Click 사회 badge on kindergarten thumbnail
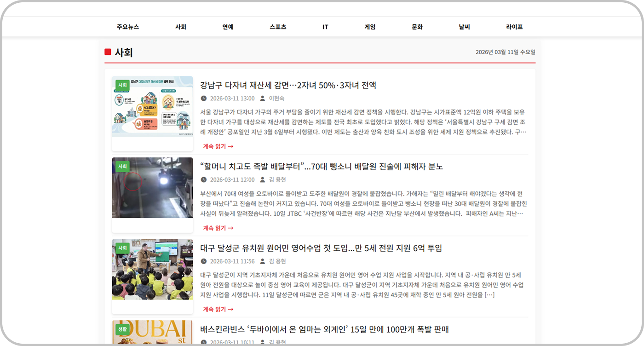Image resolution: width=644 pixels, height=346 pixels. (x=122, y=248)
